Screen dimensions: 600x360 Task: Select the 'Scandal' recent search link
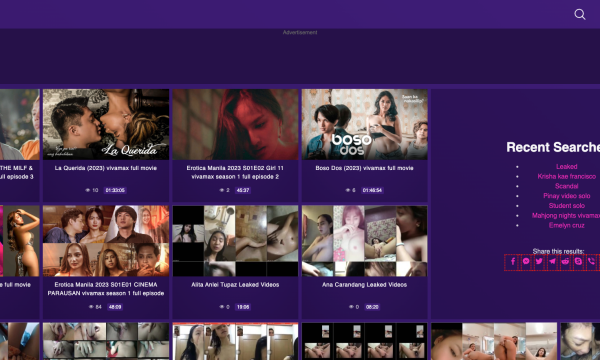coord(566,186)
